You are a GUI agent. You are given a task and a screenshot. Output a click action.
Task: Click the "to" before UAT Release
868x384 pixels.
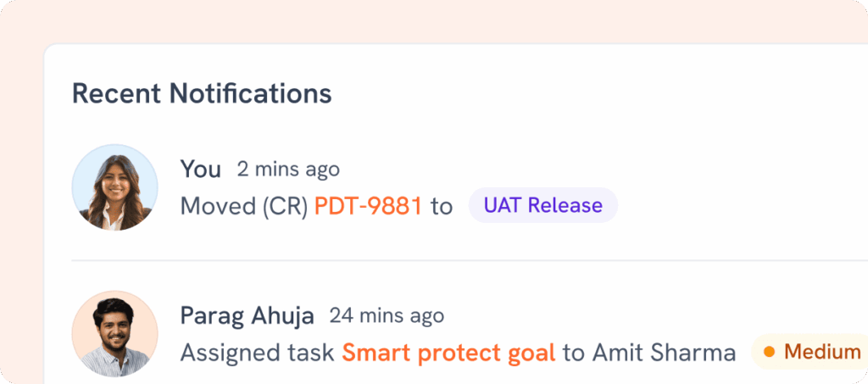(442, 206)
